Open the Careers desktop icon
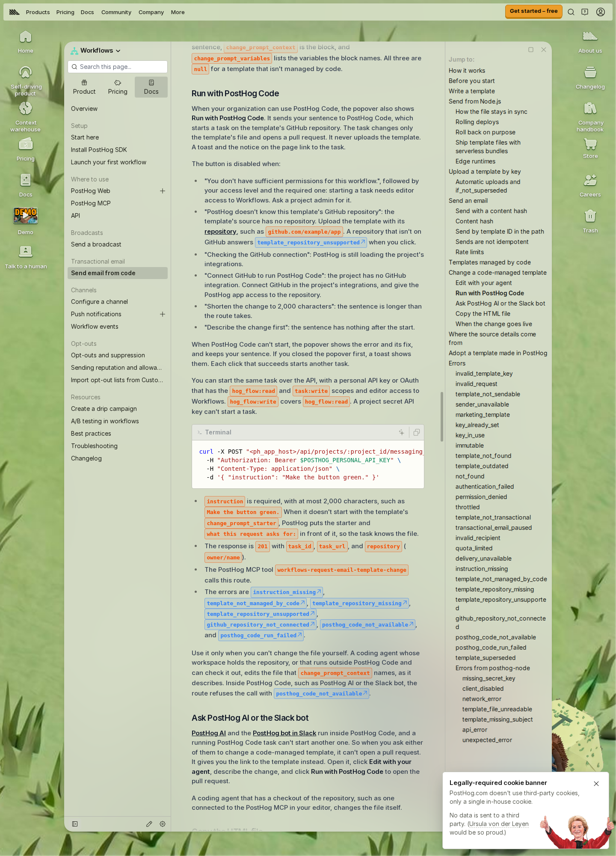The height and width of the screenshot is (856, 616). pos(590,186)
